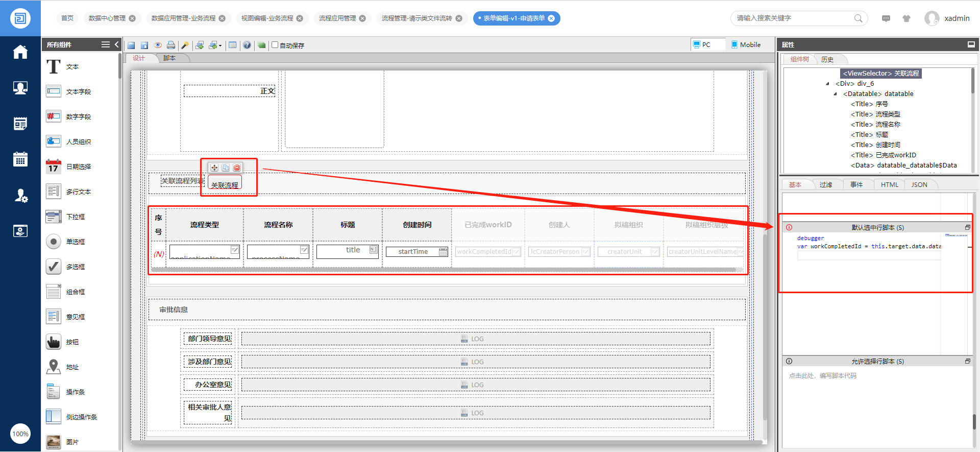
Task: Open the import toolbar dropdown arrow
Action: click(x=220, y=46)
